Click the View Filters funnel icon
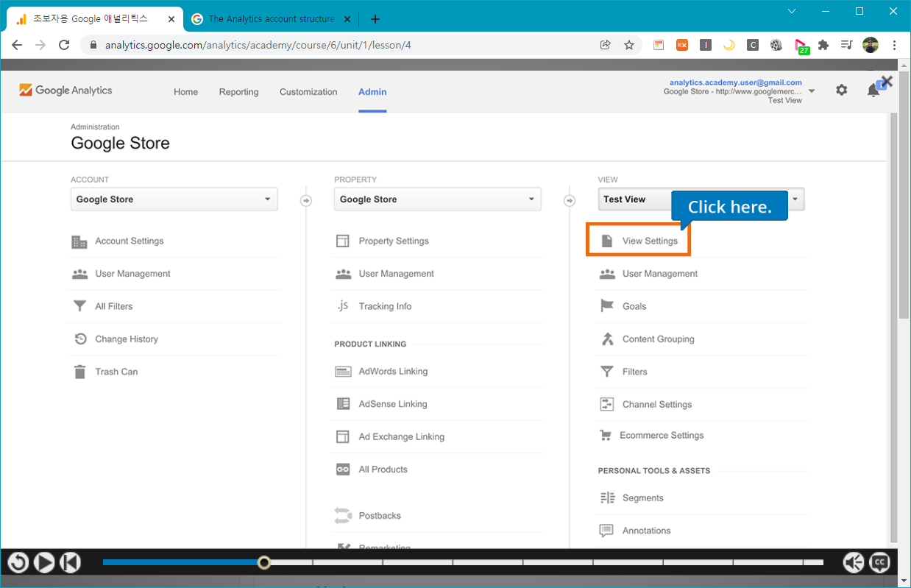911x588 pixels. [607, 372]
